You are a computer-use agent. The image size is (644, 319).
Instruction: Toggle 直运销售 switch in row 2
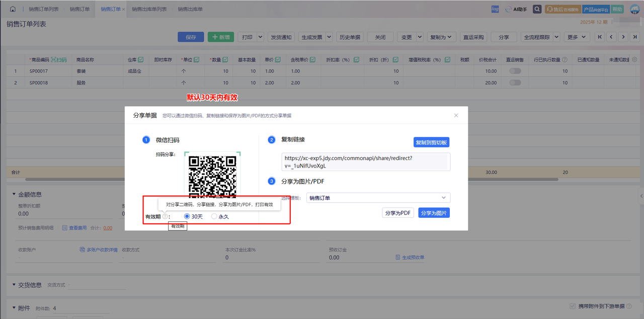[515, 83]
